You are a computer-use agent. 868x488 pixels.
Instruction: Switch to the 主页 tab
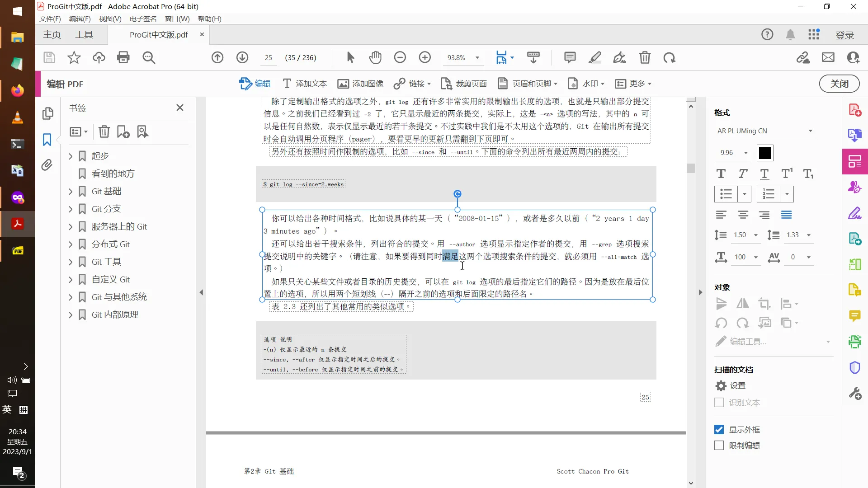52,34
